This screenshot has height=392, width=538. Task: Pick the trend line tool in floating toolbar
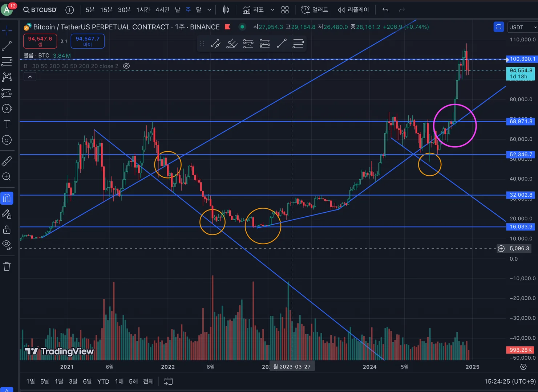(282, 44)
